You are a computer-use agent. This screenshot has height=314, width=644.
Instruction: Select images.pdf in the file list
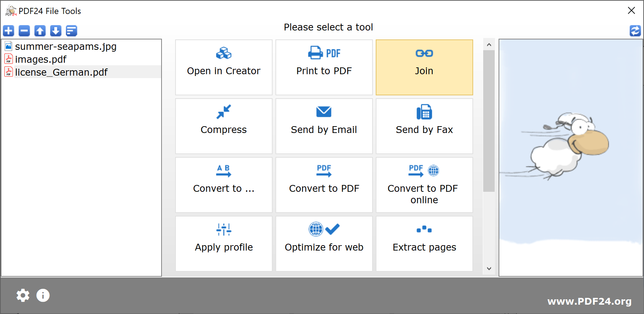(x=40, y=60)
